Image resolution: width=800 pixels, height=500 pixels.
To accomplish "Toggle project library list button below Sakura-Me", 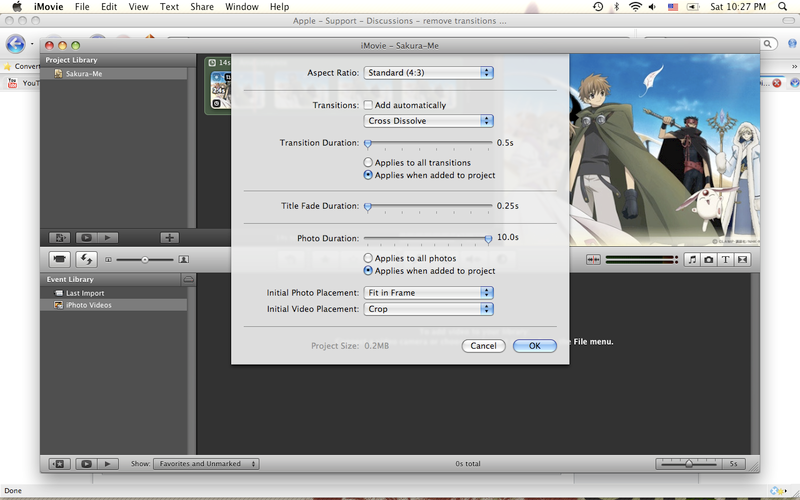I will coord(59,238).
